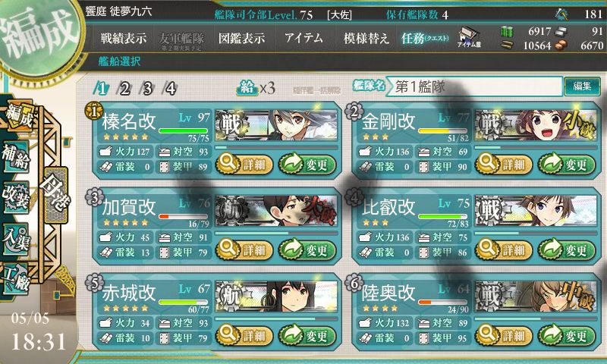This screenshot has height=364, width=607.
Task: Open the アイテム屋 item shop icon
Action: click(469, 37)
